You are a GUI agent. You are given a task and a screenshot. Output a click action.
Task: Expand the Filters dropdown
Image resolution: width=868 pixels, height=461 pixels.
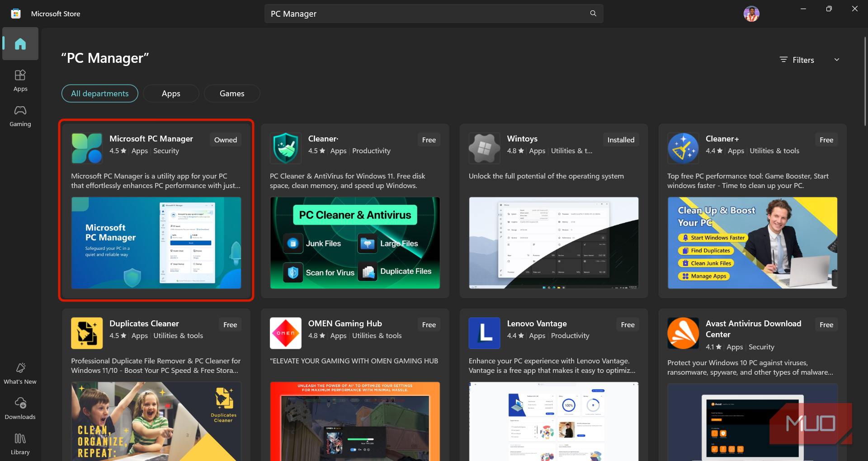tap(810, 60)
